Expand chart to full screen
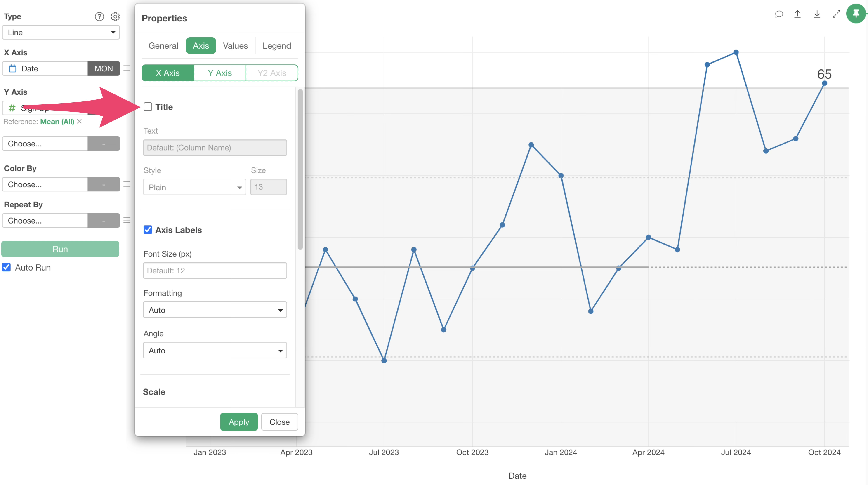This screenshot has height=485, width=868. click(836, 14)
